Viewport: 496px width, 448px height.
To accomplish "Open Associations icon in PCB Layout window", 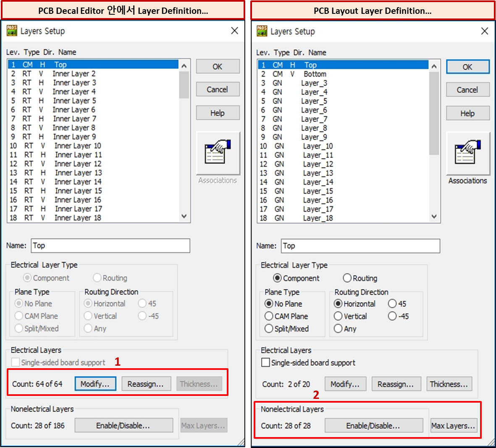I will (x=467, y=153).
